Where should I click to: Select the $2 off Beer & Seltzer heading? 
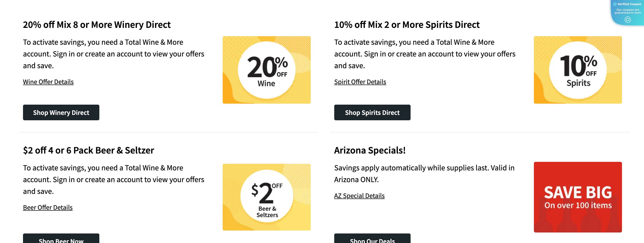pos(89,150)
